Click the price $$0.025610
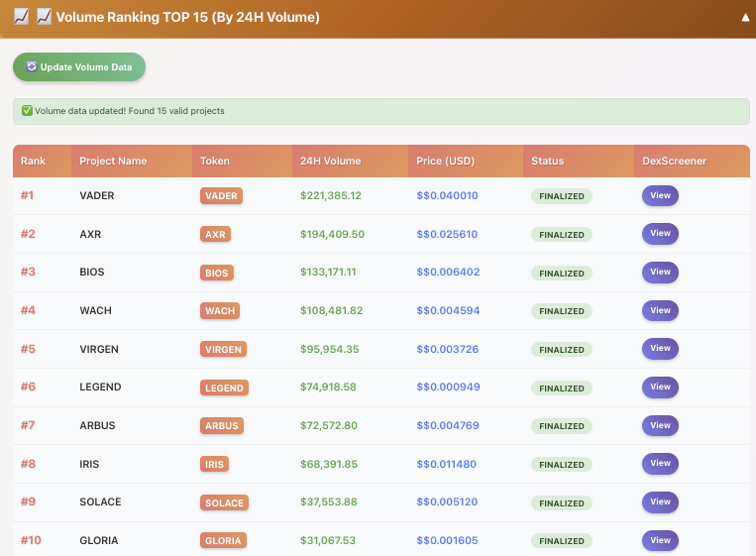This screenshot has height=556, width=756. [447, 234]
